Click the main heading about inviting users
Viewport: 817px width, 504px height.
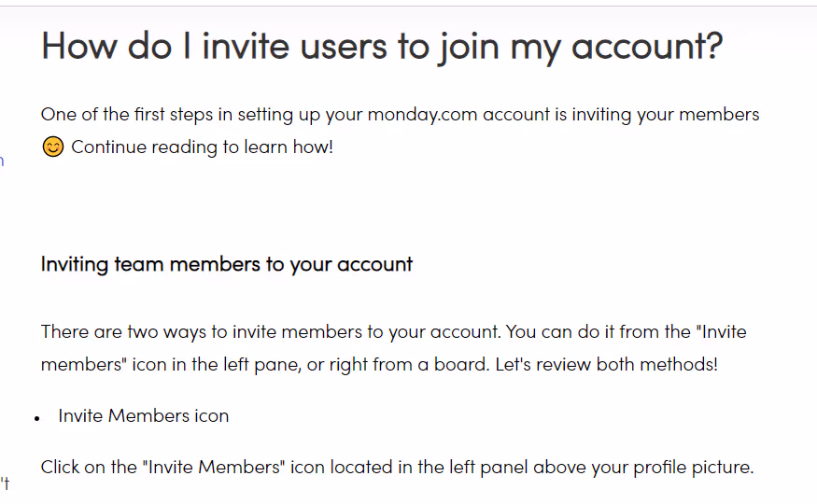[381, 46]
